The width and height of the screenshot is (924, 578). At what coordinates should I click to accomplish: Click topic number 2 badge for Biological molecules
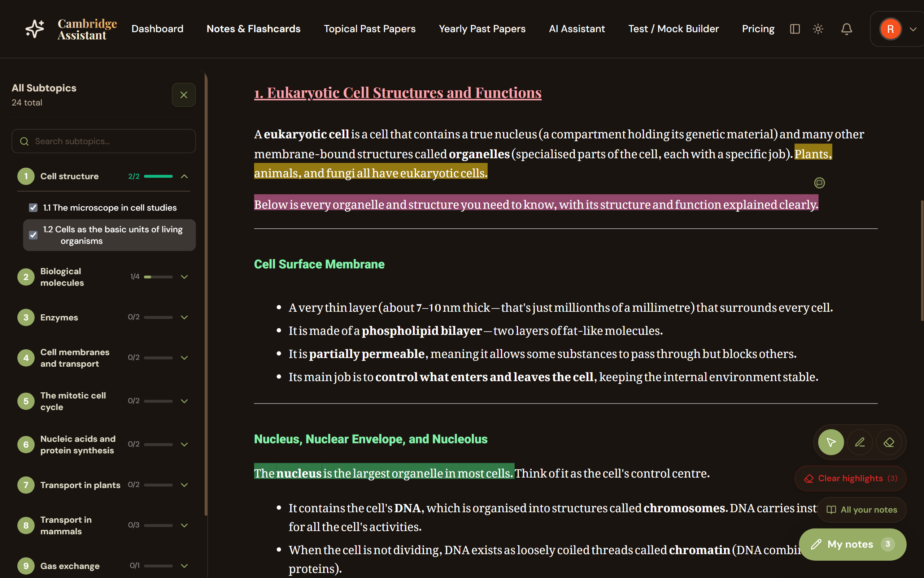tap(26, 277)
